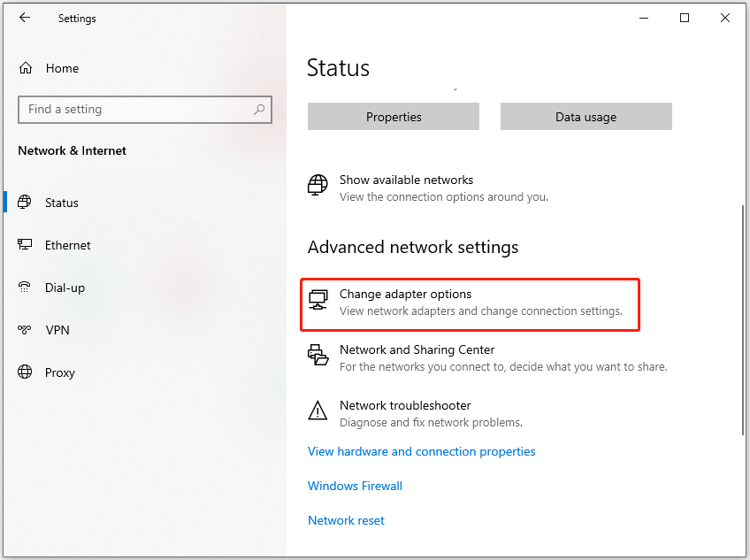This screenshot has height=560, width=750.
Task: Click the Network and Sharing Center icon
Action: 318,355
